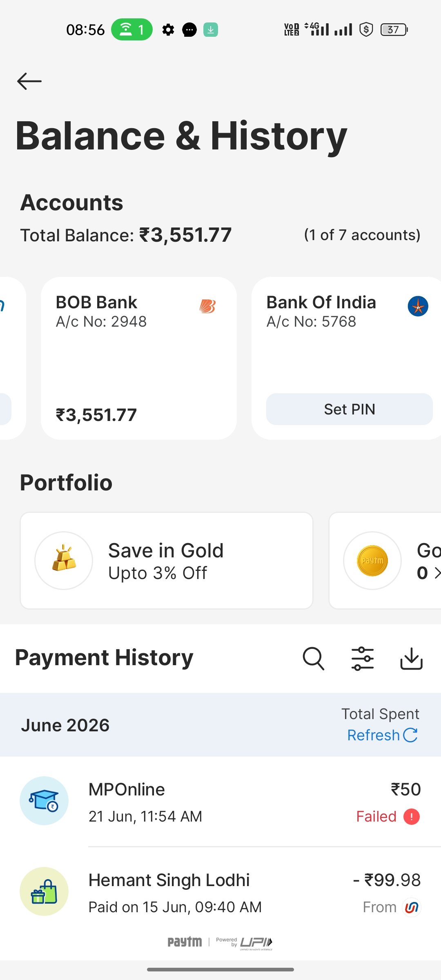This screenshot has width=441, height=980.
Task: Open the Save in Gold card
Action: point(167,561)
